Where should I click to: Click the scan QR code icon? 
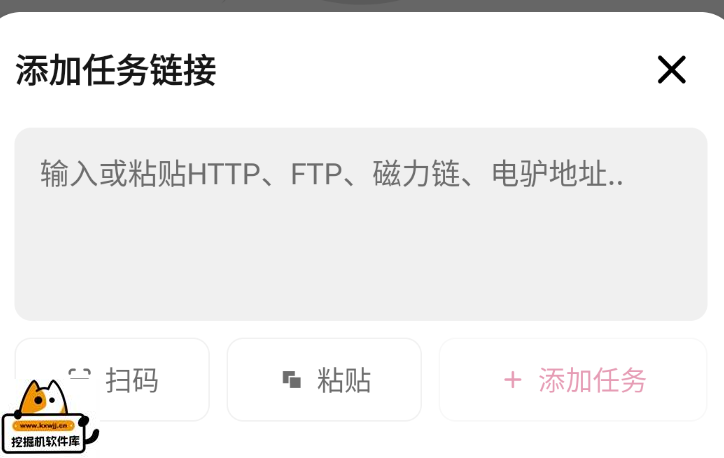coord(79,374)
